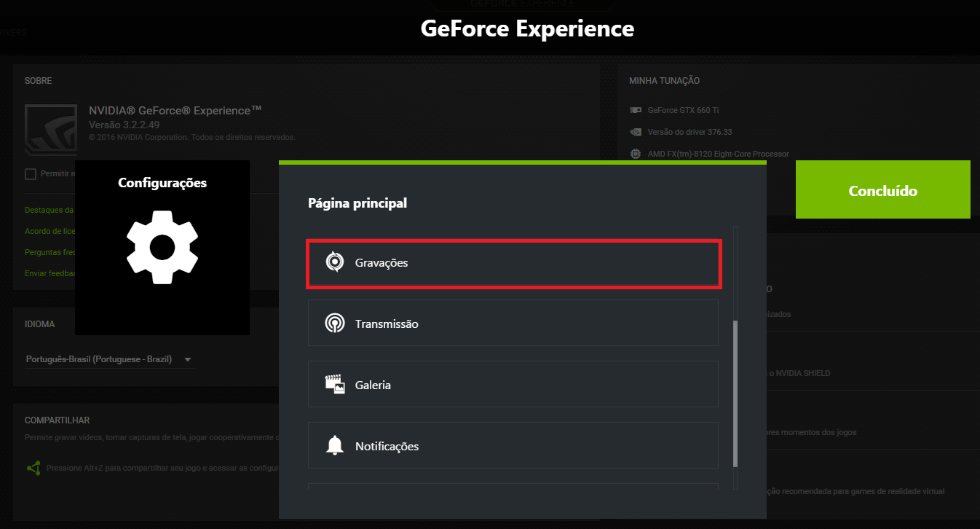The width and height of the screenshot is (980, 529).
Task: Click the NVIDIA GeForce Experience logo image
Action: tap(52, 130)
